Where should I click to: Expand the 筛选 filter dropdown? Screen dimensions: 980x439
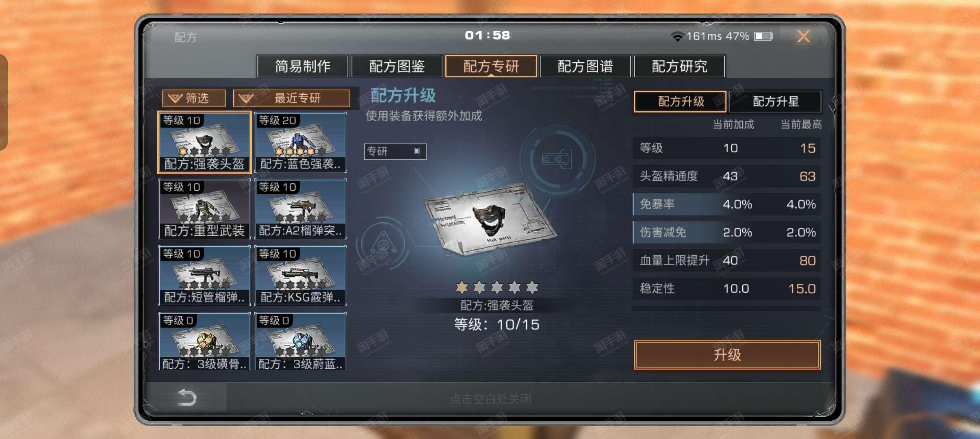pyautogui.click(x=194, y=98)
